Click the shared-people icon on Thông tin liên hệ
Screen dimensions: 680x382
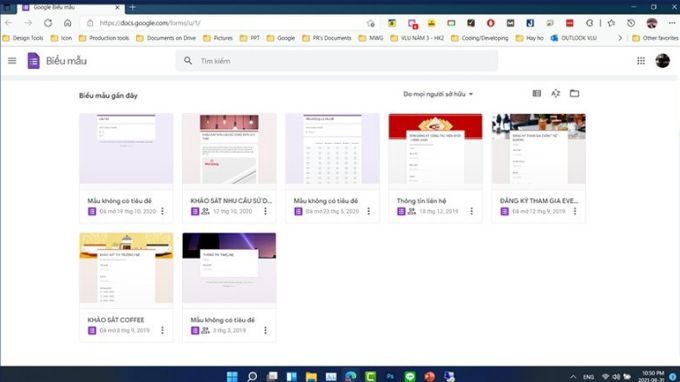pos(412,211)
